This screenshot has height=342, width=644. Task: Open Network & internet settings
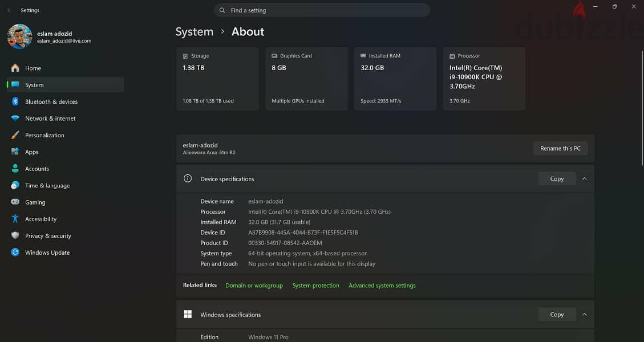65,118
